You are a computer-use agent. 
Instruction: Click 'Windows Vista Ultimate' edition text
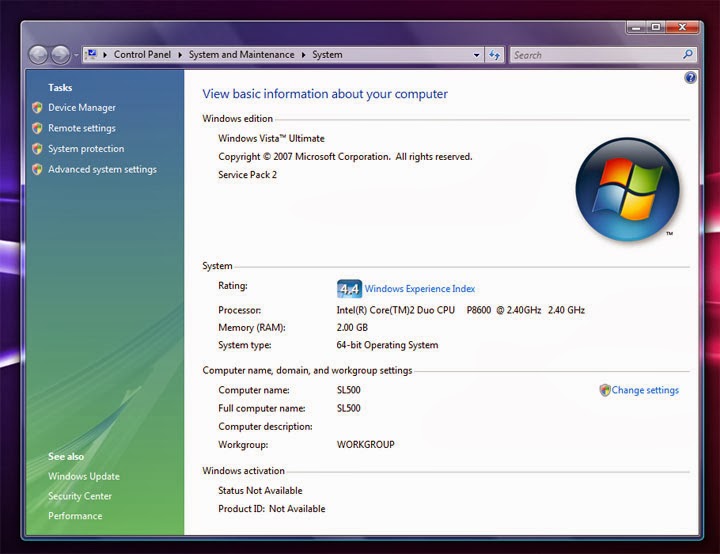(271, 138)
